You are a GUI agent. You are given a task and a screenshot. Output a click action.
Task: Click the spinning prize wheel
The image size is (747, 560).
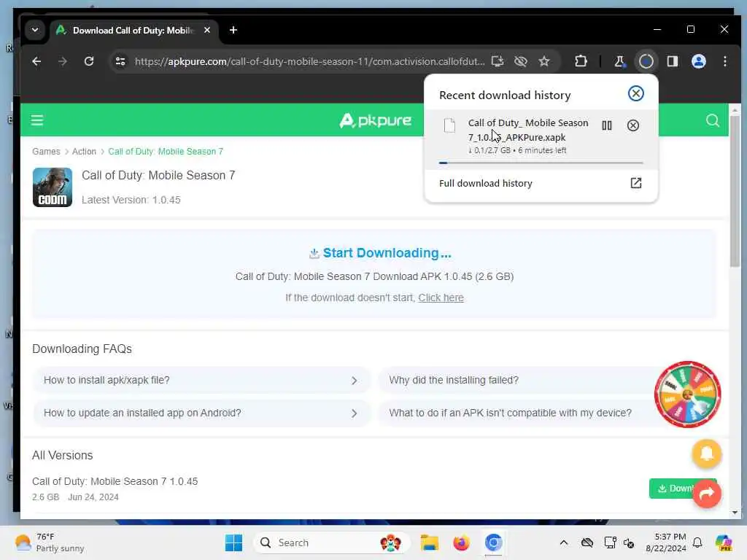click(687, 394)
